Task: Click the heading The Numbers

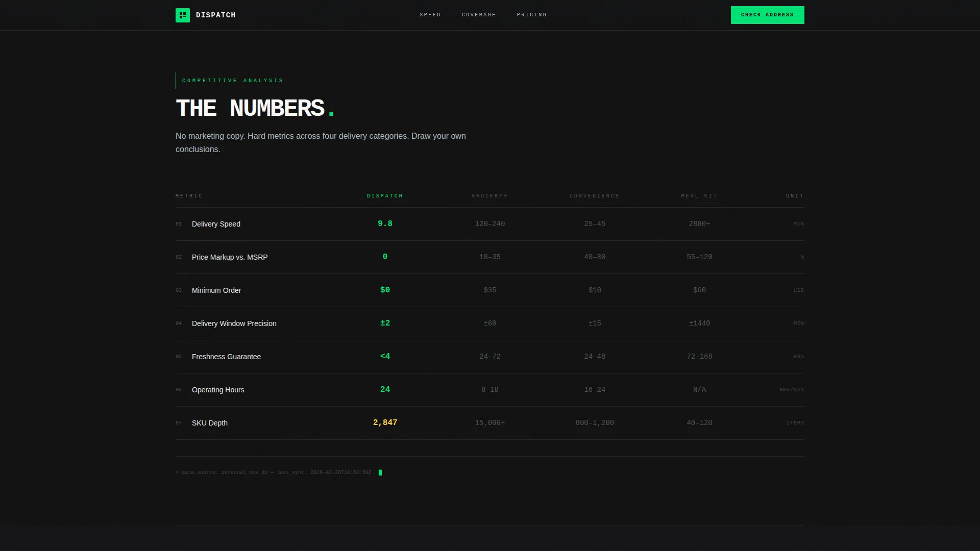Action: click(x=255, y=108)
